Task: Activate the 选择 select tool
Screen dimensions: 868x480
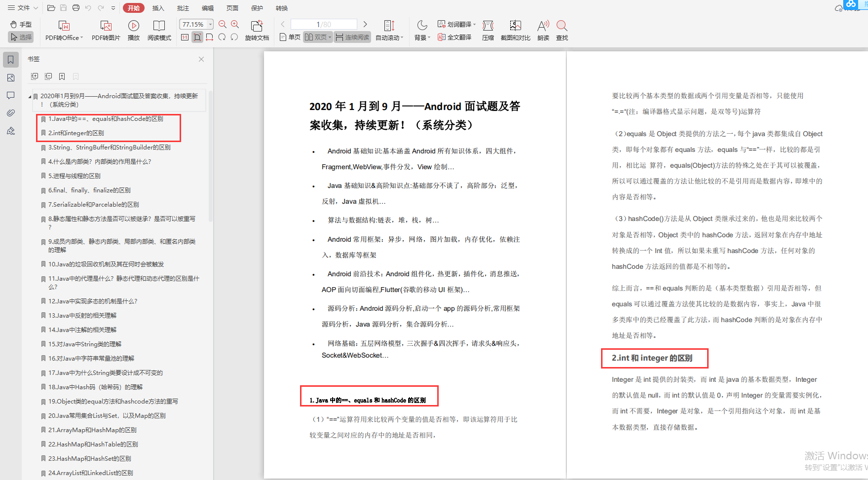Action: [x=21, y=37]
